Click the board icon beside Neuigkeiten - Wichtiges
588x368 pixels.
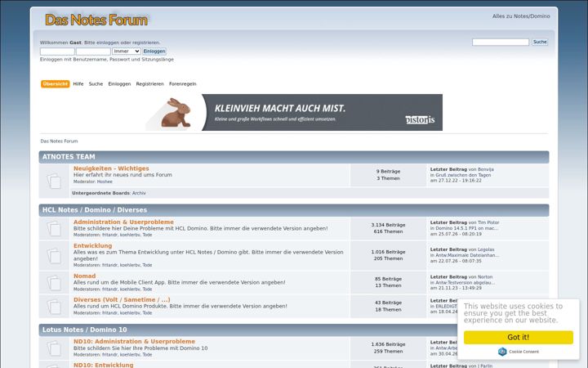(54, 181)
